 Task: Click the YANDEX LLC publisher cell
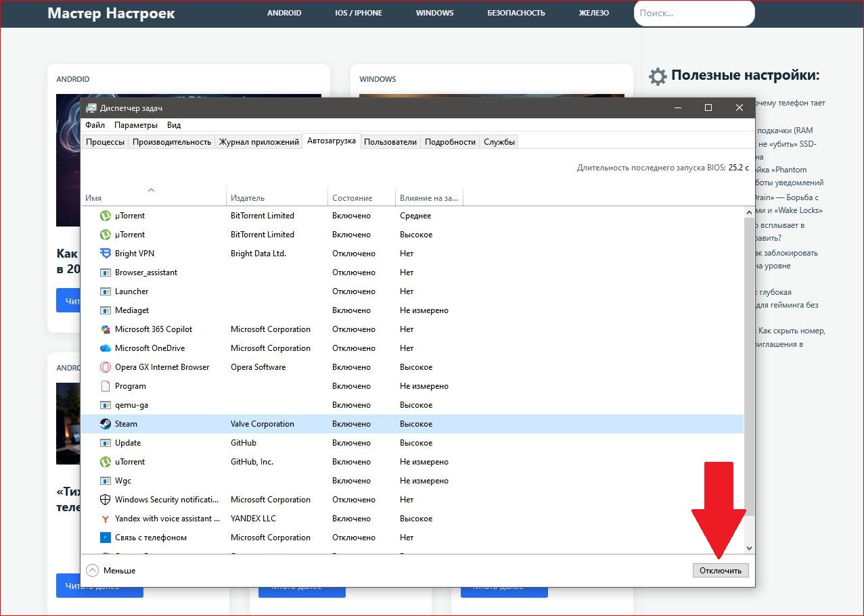(253, 519)
